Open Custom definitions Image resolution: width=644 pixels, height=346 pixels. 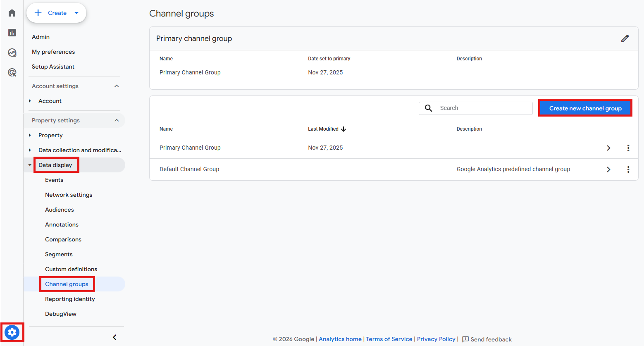click(x=71, y=269)
